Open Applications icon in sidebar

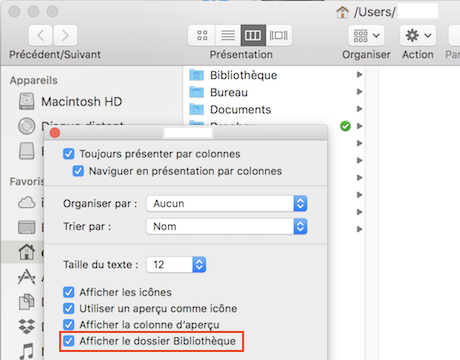coord(27,277)
